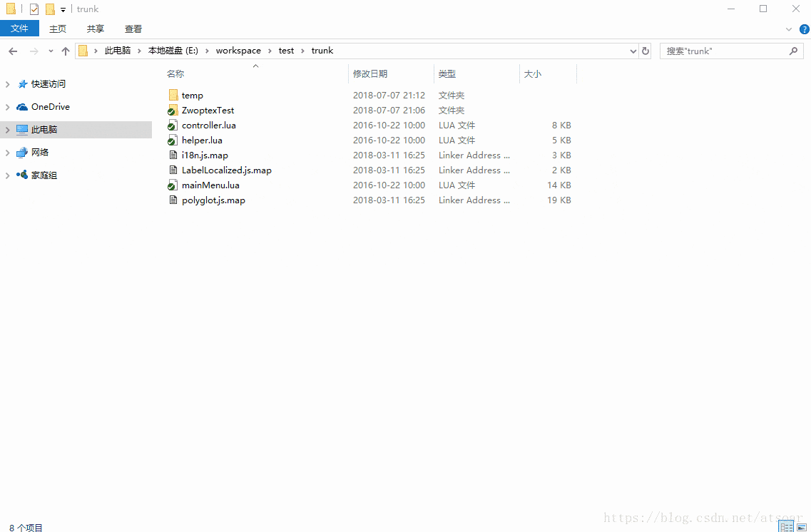Select the controller.lua file icon
Screen dimensions: 811x532
click(x=173, y=125)
